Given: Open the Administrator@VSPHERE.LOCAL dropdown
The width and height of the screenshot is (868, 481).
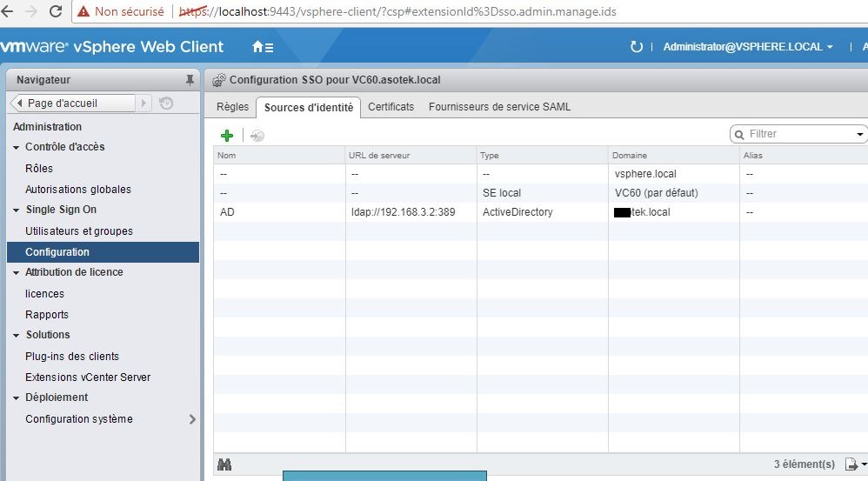Looking at the screenshot, I should point(748,47).
